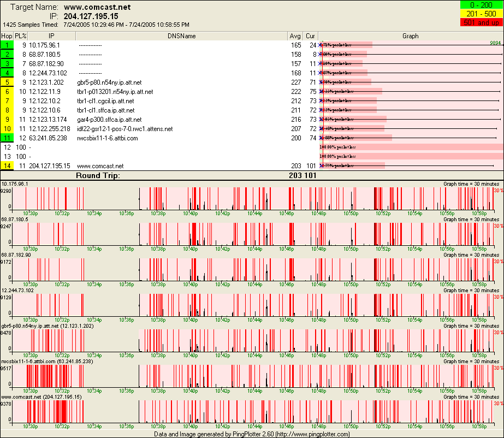Click DNS name tbr1-cl1.sffca.ip.att.net
Image resolution: width=504 pixels, height=438 pixels.
coord(106,110)
